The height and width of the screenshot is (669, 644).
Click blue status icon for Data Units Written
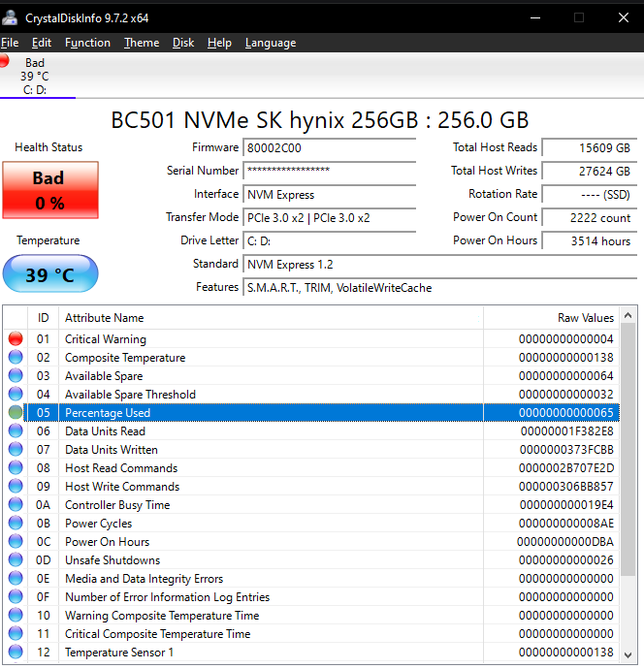[x=16, y=449]
